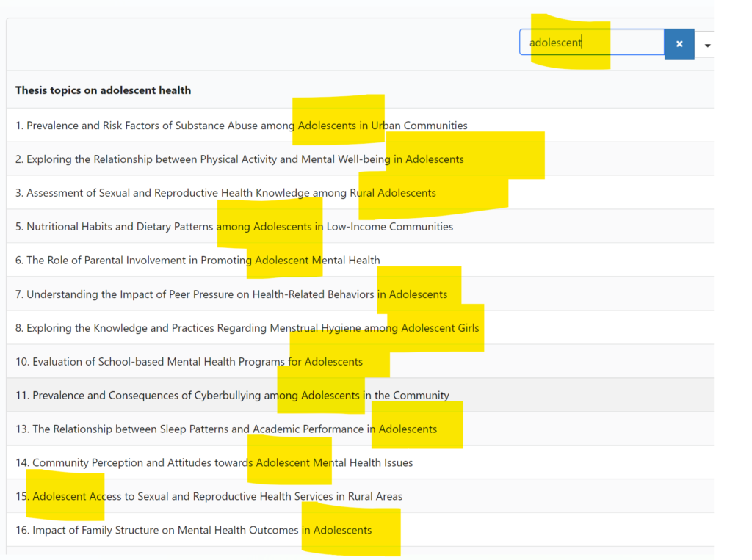This screenshot has width=752, height=560.
Task: Click the blue X clear search icon
Action: tap(679, 44)
